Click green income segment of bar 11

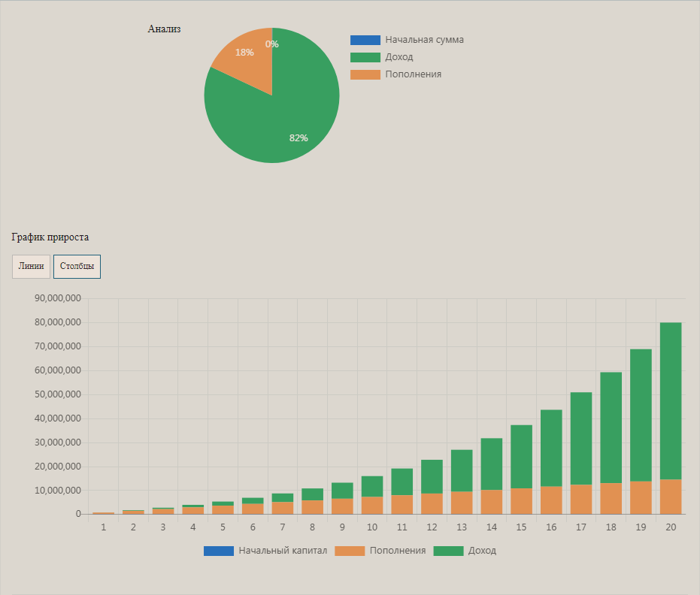coord(402,482)
